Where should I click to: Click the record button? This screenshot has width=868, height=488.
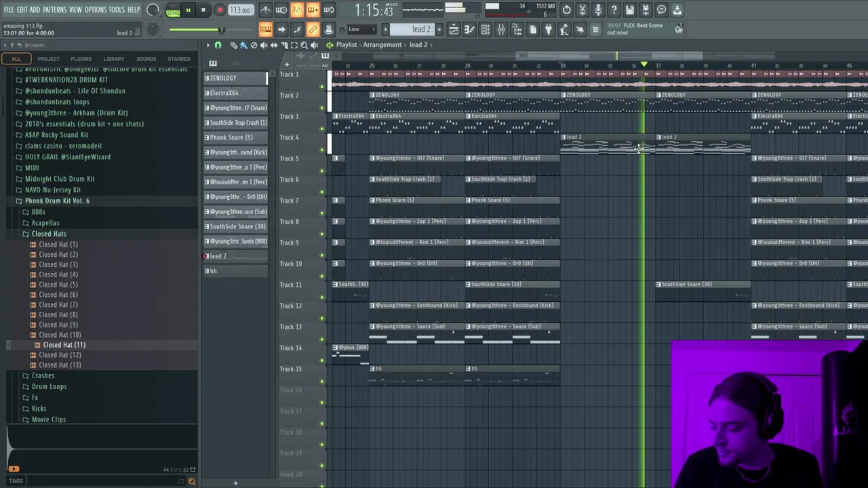pos(220,10)
